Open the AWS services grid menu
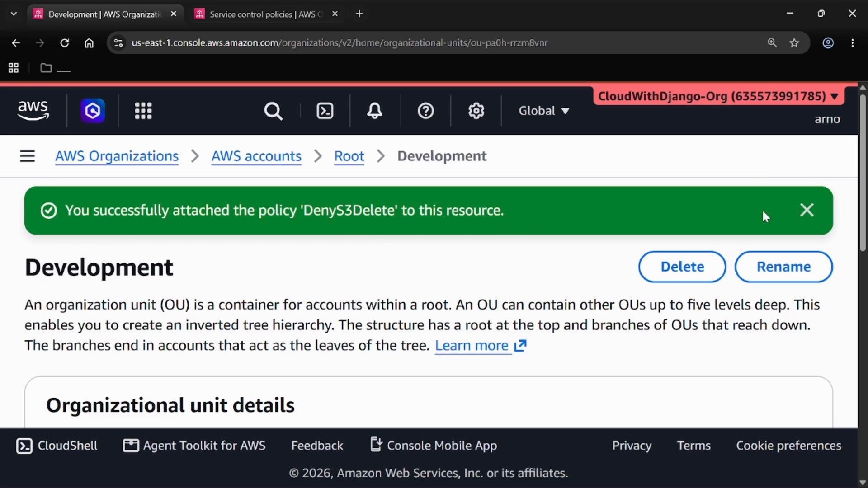 point(143,111)
